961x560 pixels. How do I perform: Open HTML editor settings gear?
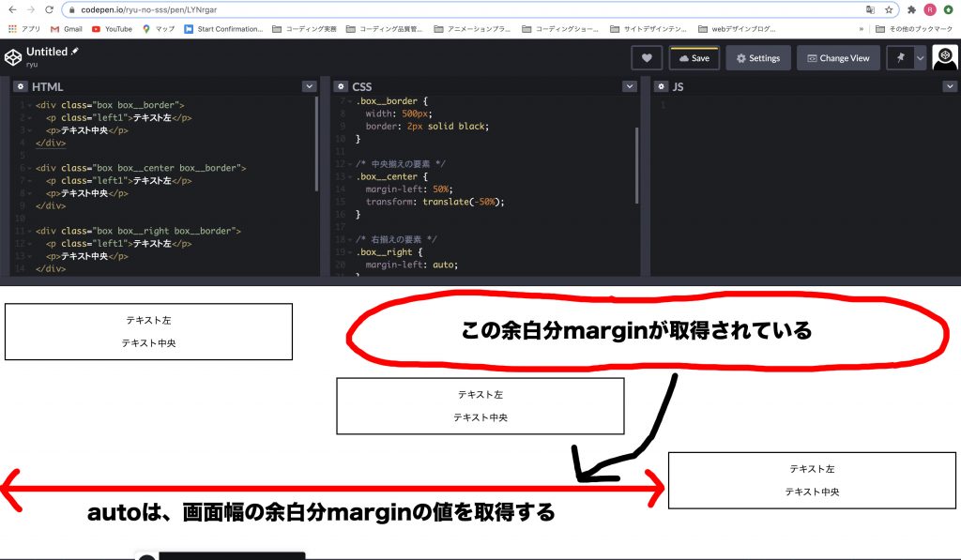20,86
